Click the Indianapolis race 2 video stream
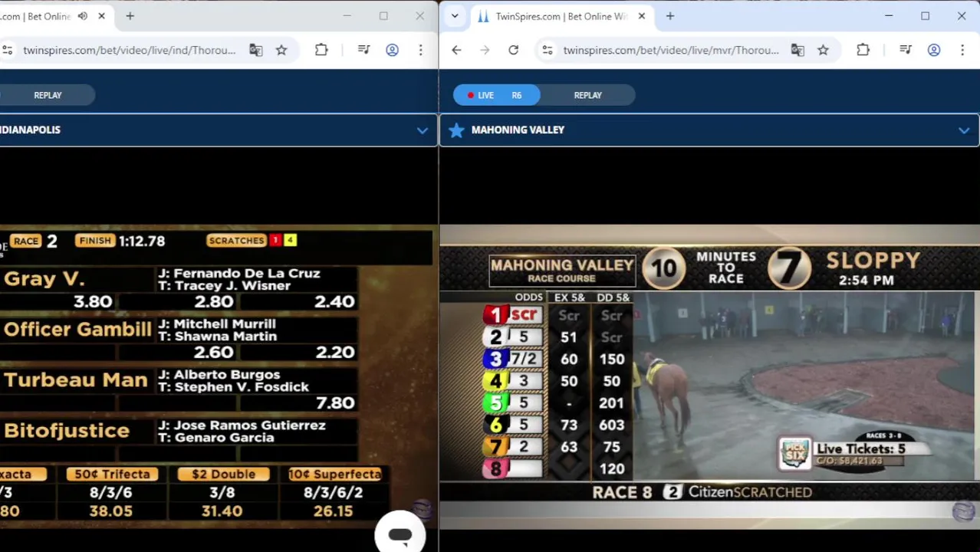980x552 pixels. click(218, 376)
